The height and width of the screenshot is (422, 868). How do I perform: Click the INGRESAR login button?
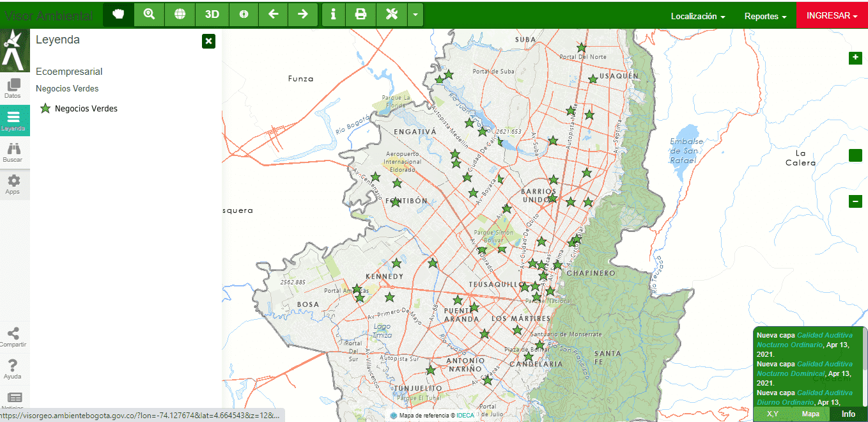832,15
